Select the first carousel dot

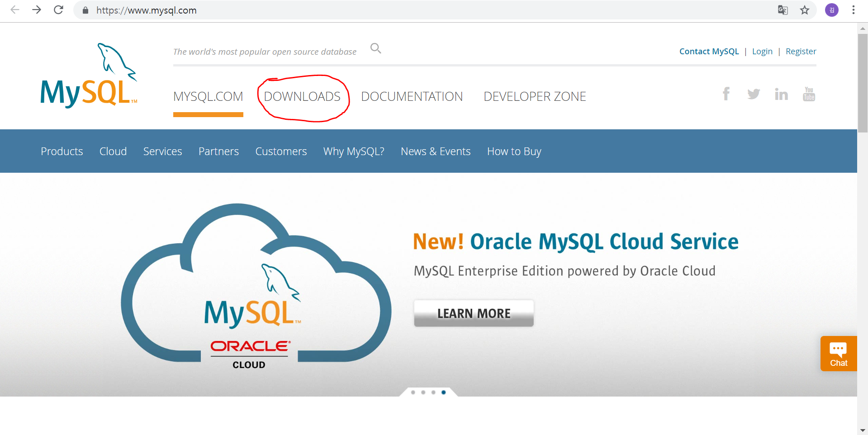[413, 392]
